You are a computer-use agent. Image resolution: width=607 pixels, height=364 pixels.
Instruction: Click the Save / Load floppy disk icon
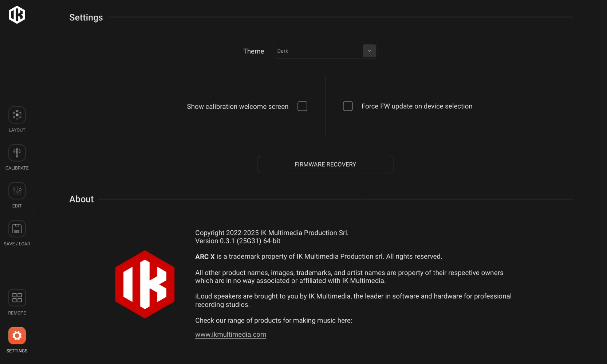(17, 229)
